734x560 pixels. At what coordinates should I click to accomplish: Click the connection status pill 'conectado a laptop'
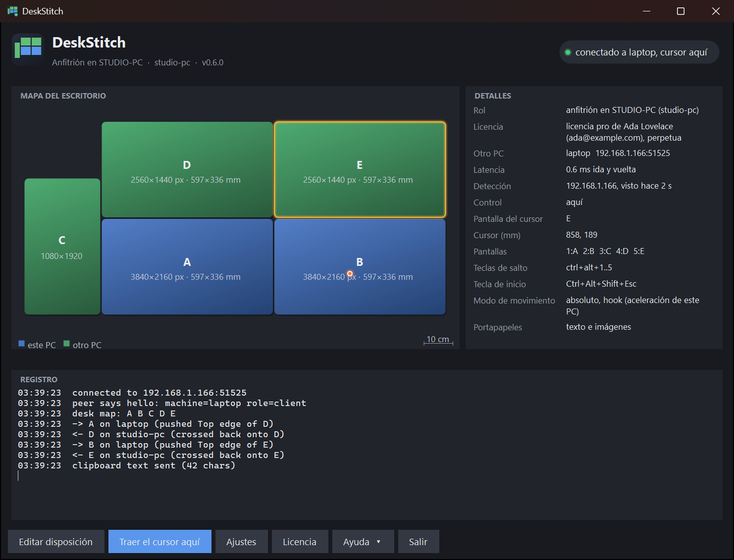639,52
